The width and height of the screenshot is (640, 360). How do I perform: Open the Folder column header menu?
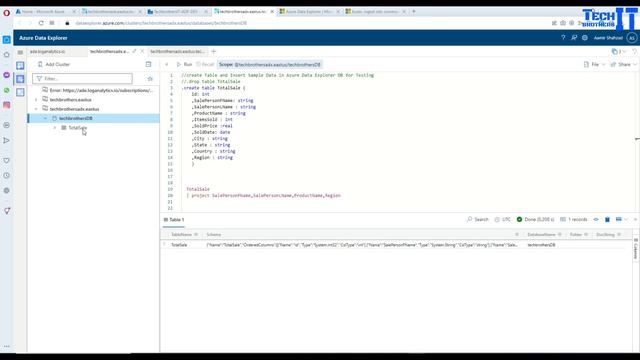586,235
